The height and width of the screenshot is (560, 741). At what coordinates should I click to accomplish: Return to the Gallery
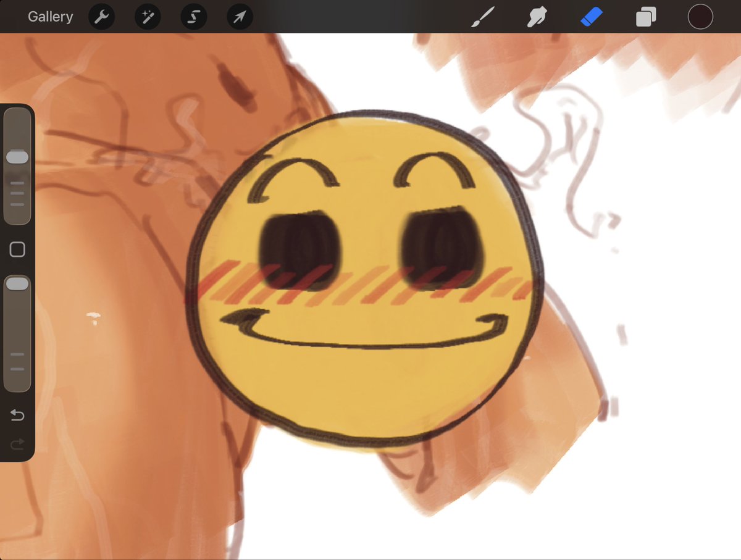point(50,17)
